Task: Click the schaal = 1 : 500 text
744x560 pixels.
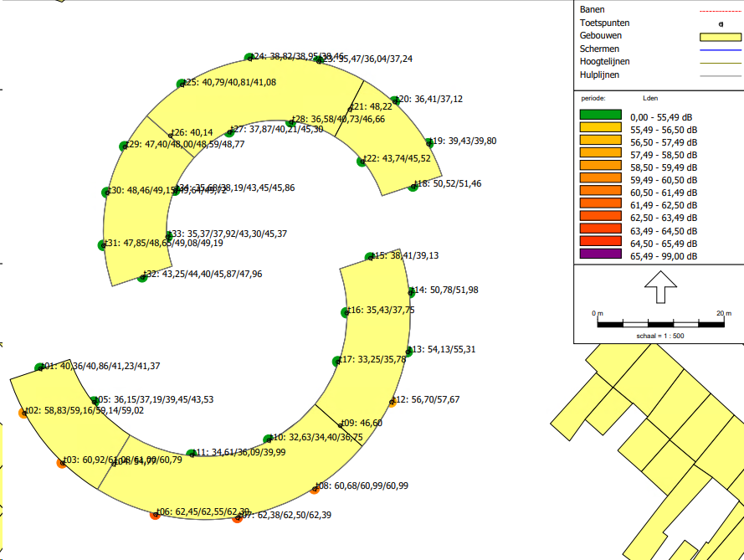Action: point(660,336)
